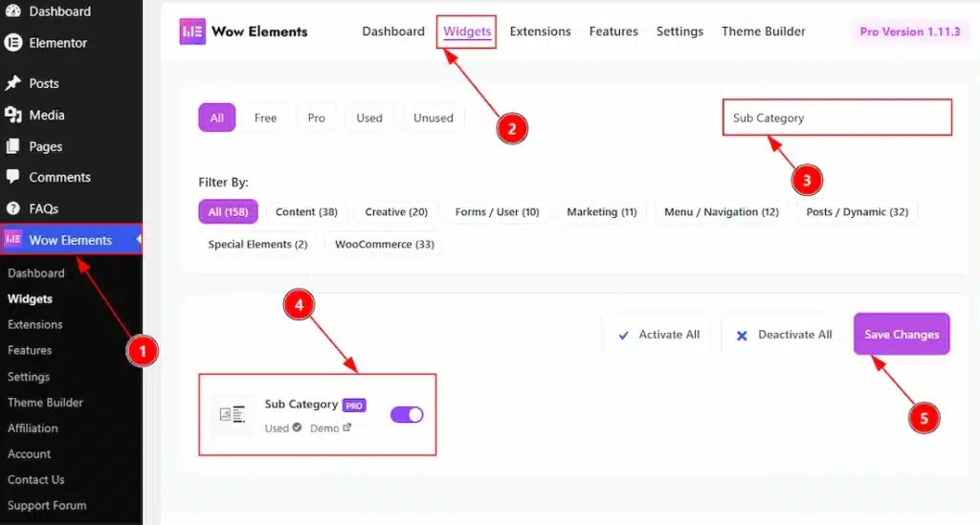
Task: Click the widget search field
Action: tap(836, 118)
